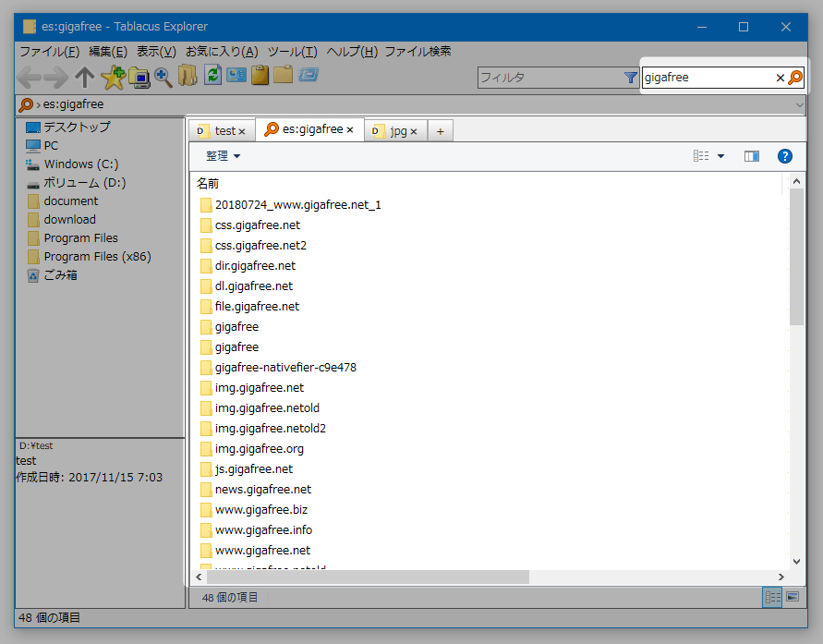
Task: Click the new folder toolbar icon
Action: pyautogui.click(x=283, y=75)
